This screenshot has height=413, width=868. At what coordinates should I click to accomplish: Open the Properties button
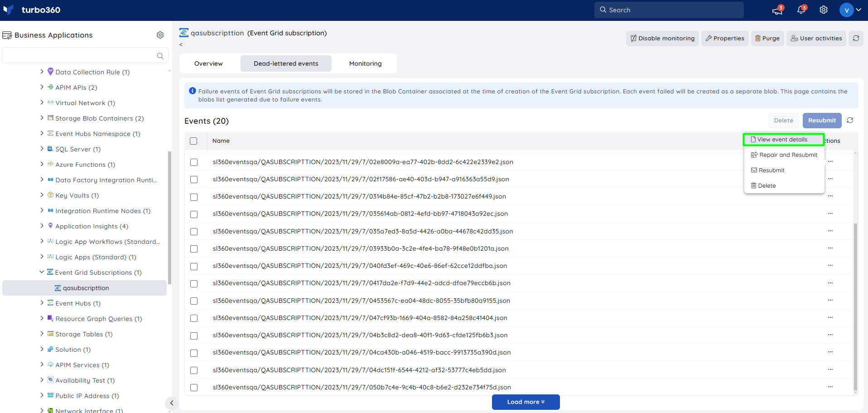click(725, 39)
